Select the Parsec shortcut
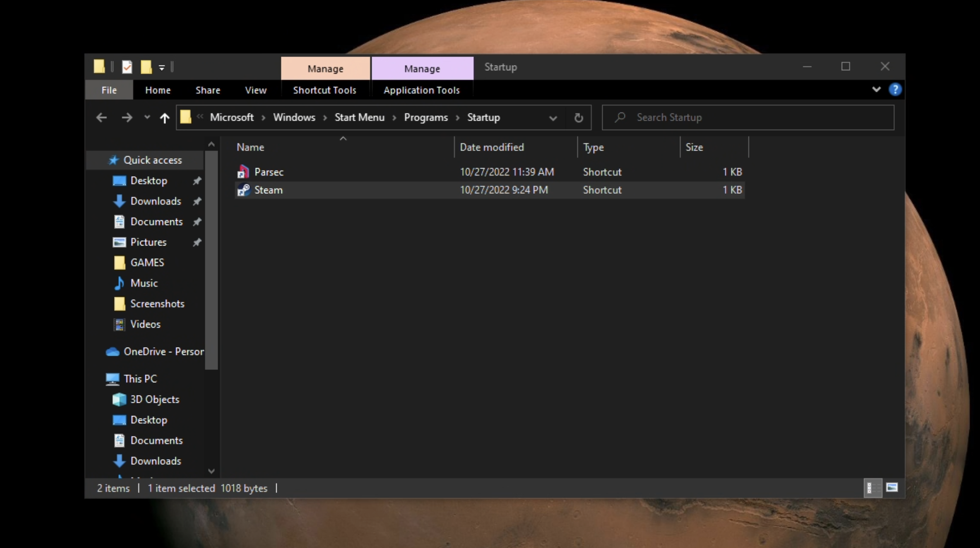The image size is (980, 548). pos(490,172)
